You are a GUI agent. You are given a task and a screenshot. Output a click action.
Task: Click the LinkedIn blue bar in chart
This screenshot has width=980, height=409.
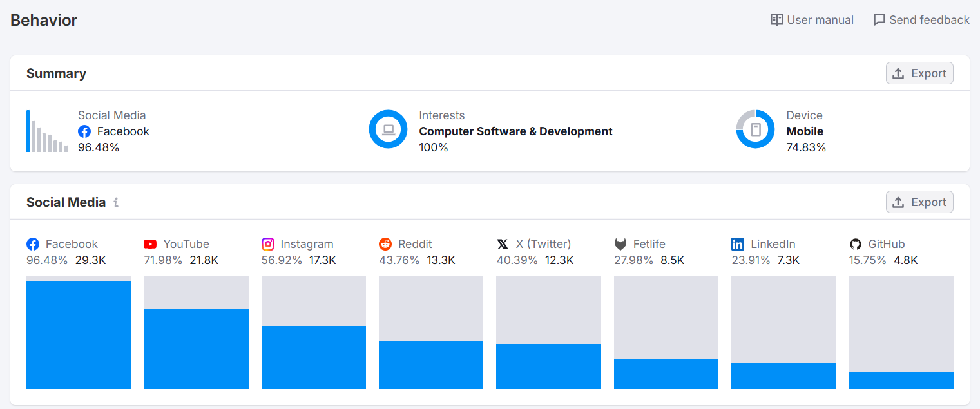click(783, 376)
